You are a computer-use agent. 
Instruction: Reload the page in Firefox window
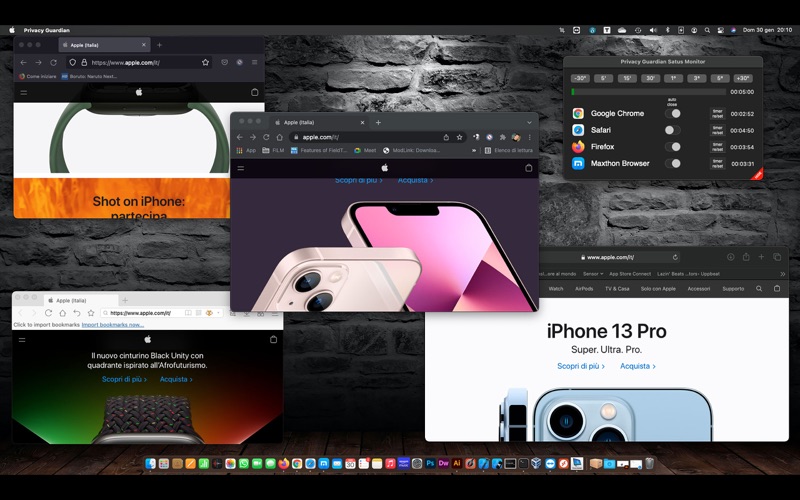(x=53, y=62)
